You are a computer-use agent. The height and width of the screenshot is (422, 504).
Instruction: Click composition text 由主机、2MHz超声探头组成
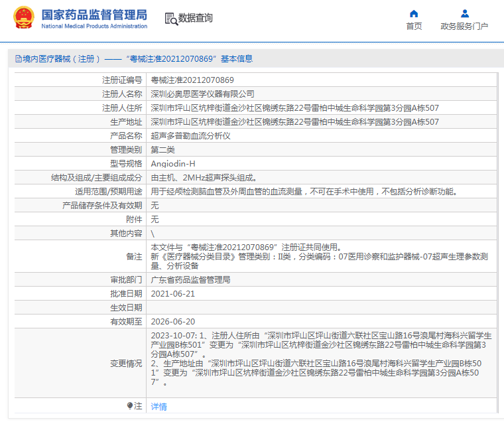tap(204, 178)
